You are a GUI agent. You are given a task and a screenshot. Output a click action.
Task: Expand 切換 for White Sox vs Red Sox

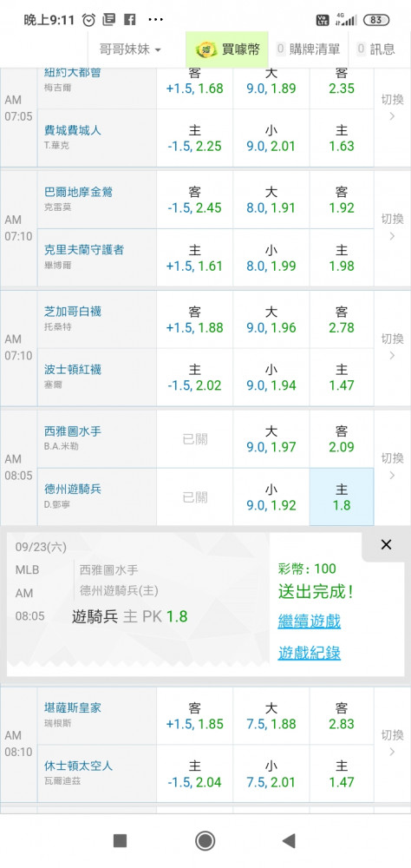392,347
